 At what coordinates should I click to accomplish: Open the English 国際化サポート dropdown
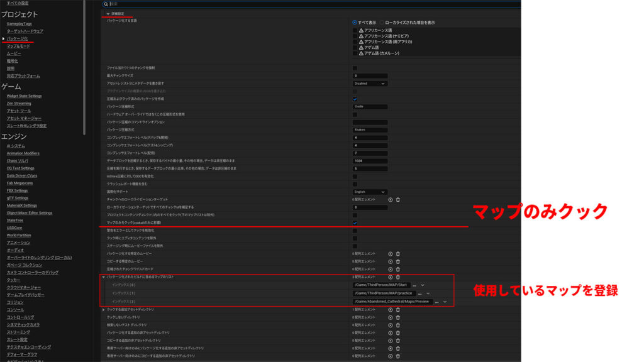pyautogui.click(x=370, y=192)
